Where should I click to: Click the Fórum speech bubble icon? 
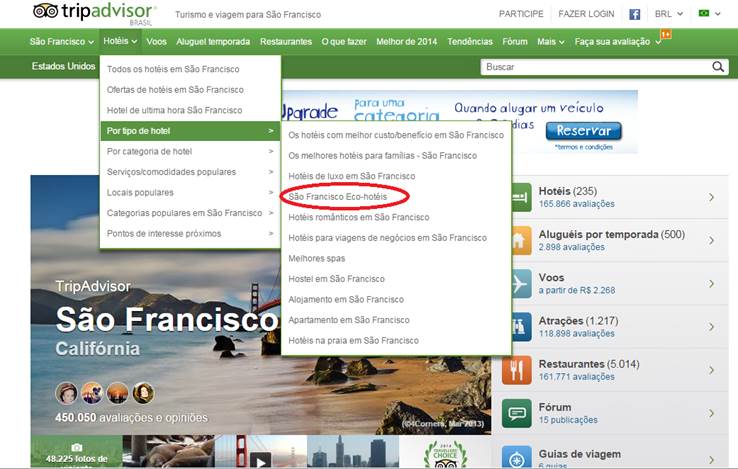(x=518, y=412)
